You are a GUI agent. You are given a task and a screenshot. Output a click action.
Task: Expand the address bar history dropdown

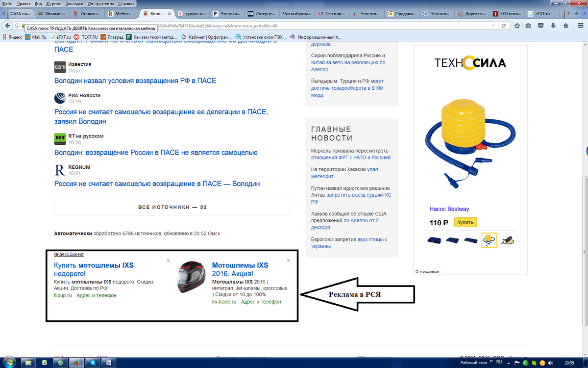click(493, 26)
